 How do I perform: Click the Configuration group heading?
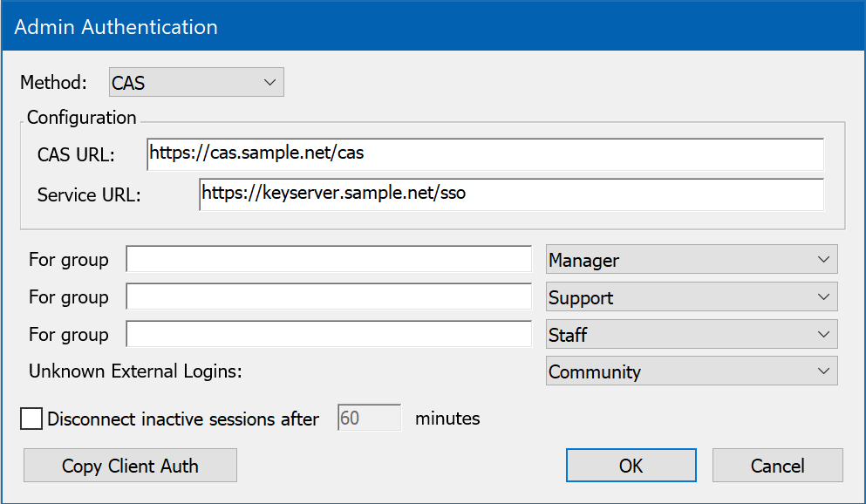click(82, 118)
